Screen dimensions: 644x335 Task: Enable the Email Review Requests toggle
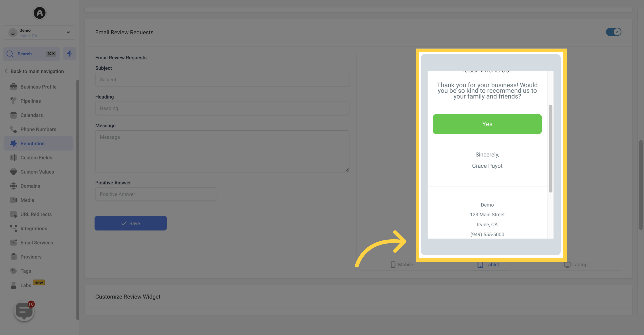(613, 32)
